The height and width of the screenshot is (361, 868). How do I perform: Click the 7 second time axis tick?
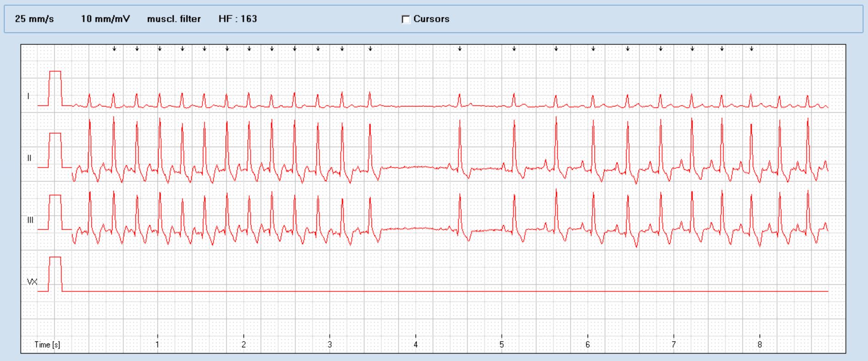(x=673, y=344)
